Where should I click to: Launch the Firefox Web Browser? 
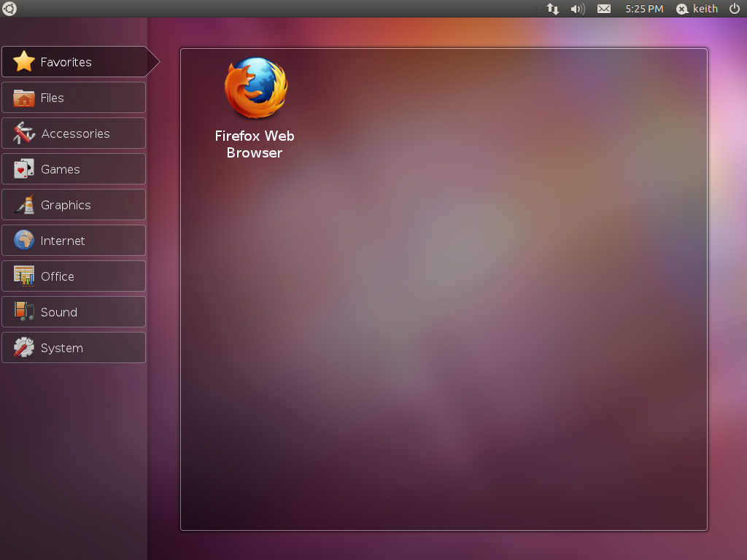[254, 87]
